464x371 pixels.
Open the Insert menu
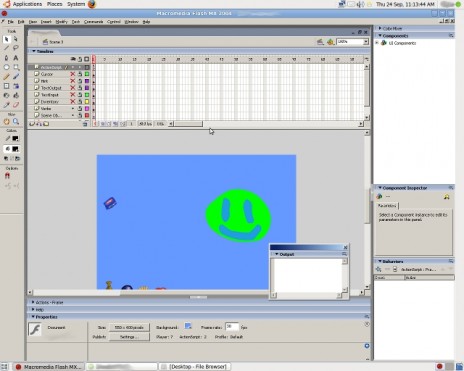click(x=46, y=22)
